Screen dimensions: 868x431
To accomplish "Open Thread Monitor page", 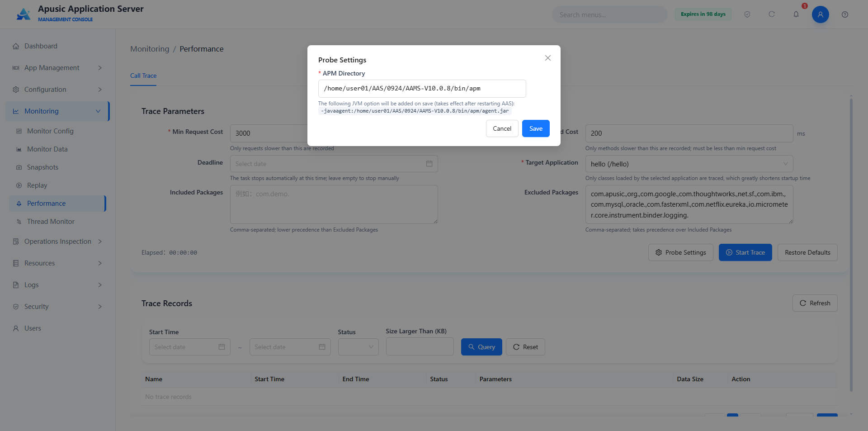I will click(x=57, y=222).
